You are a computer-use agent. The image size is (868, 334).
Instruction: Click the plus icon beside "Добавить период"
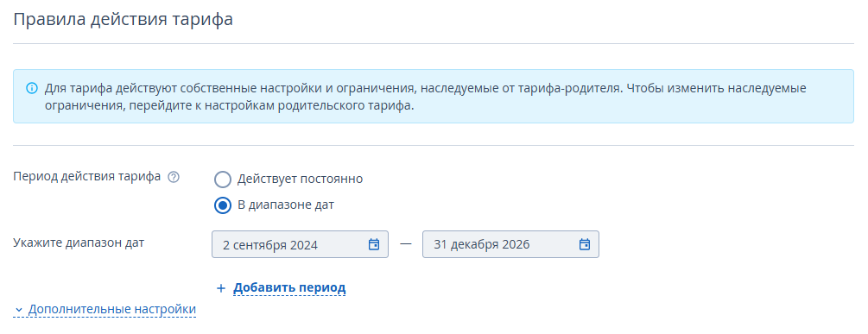(221, 288)
